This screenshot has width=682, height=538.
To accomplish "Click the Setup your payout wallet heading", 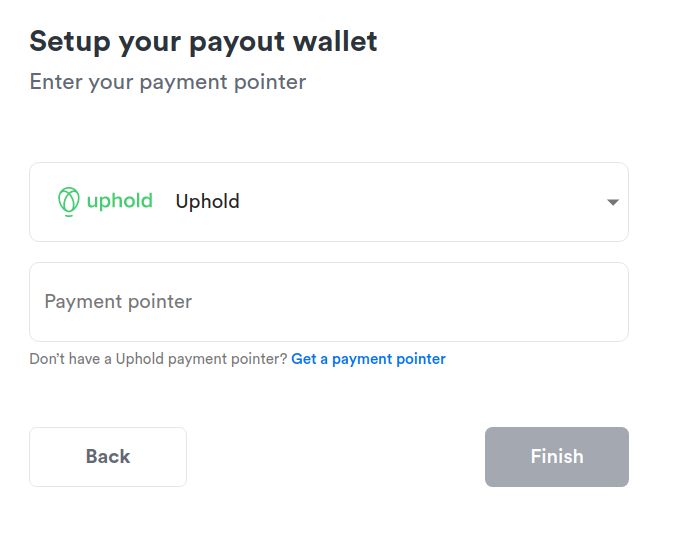I will (x=203, y=42).
